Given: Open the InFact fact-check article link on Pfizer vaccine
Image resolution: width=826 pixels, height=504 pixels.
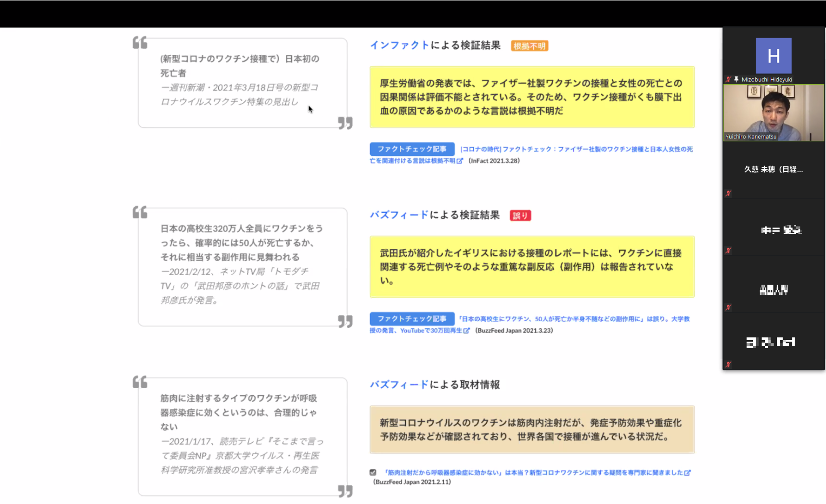Looking at the screenshot, I should (x=531, y=155).
